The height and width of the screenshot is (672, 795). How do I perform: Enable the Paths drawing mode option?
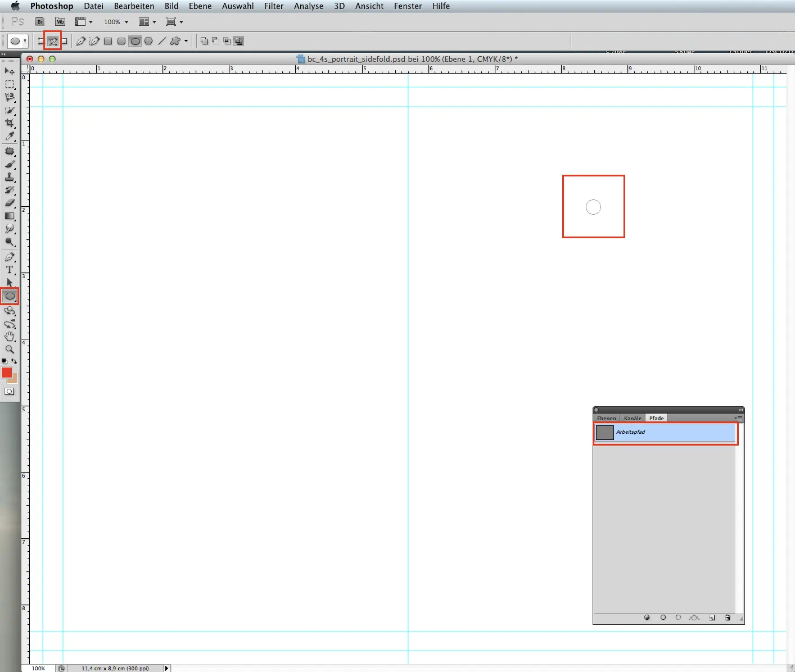pyautogui.click(x=53, y=41)
